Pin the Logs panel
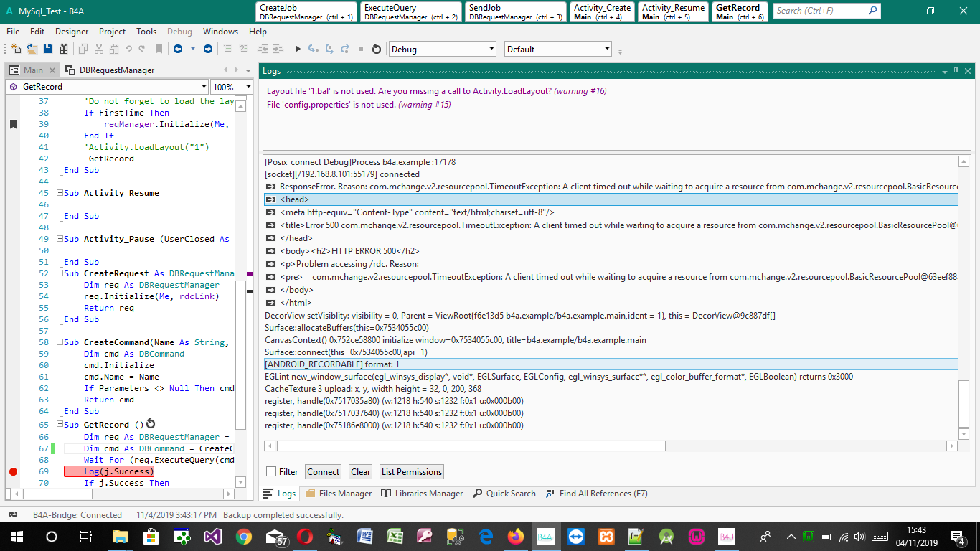The image size is (980, 551). coord(956,71)
